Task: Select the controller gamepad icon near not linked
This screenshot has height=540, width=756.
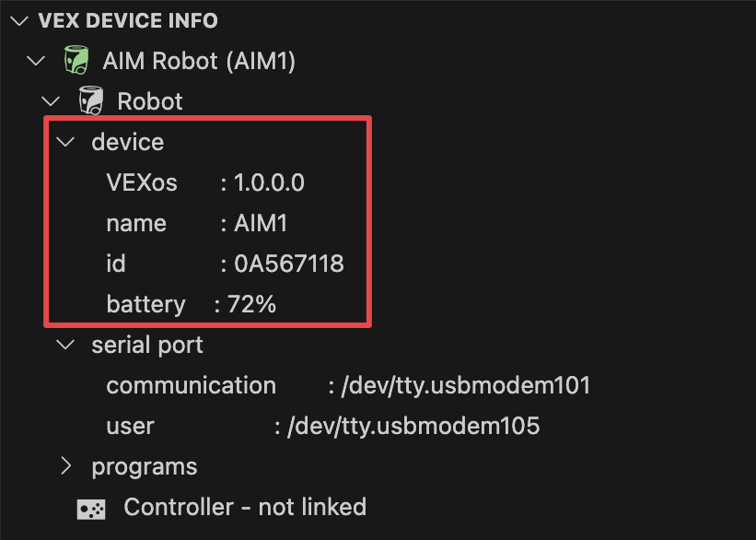Action: (89, 506)
